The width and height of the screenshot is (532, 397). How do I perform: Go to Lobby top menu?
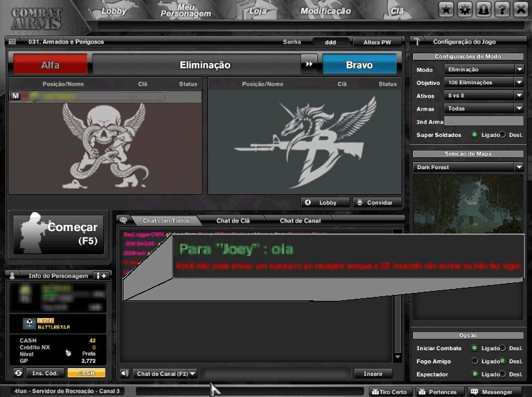[x=114, y=11]
